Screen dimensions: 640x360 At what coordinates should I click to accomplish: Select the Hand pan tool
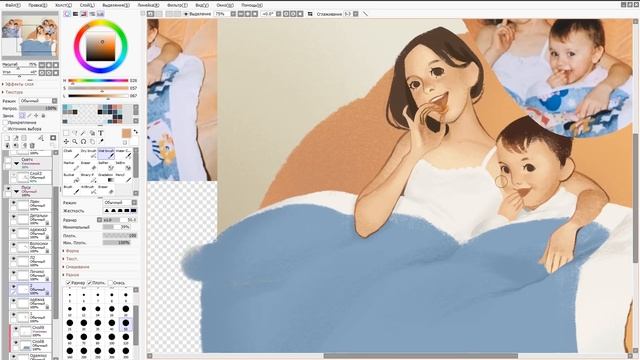92,142
